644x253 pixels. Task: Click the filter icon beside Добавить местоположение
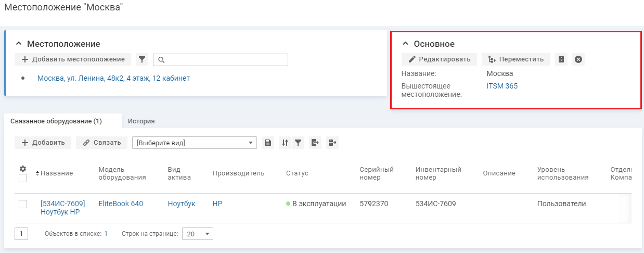pos(142,59)
